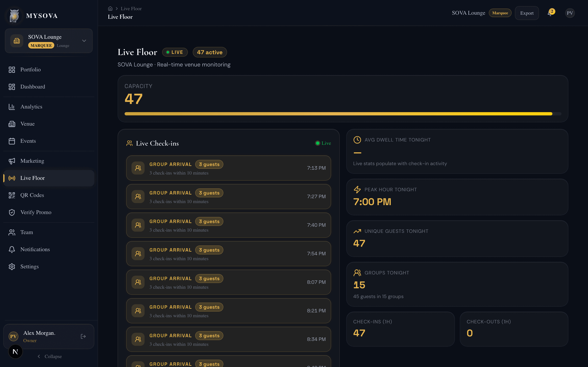The height and width of the screenshot is (367, 588).
Task: Expand the SOVA Lounge venue switcher
Action: [x=84, y=41]
